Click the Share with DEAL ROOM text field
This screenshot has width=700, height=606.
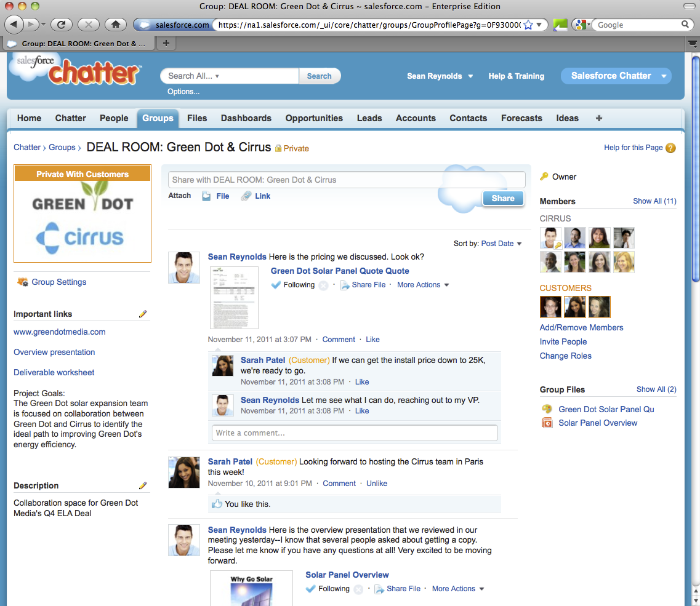[347, 180]
